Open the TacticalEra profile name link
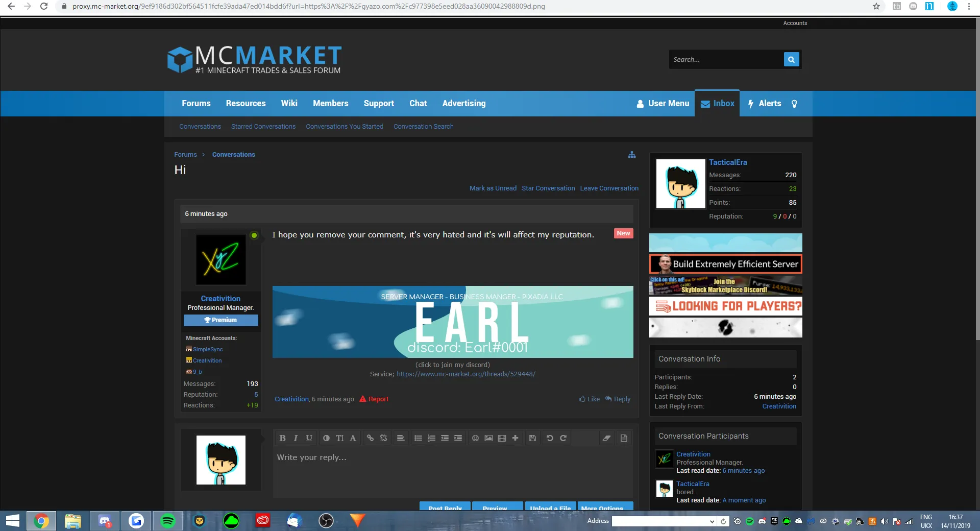The height and width of the screenshot is (531, 980). pos(728,162)
